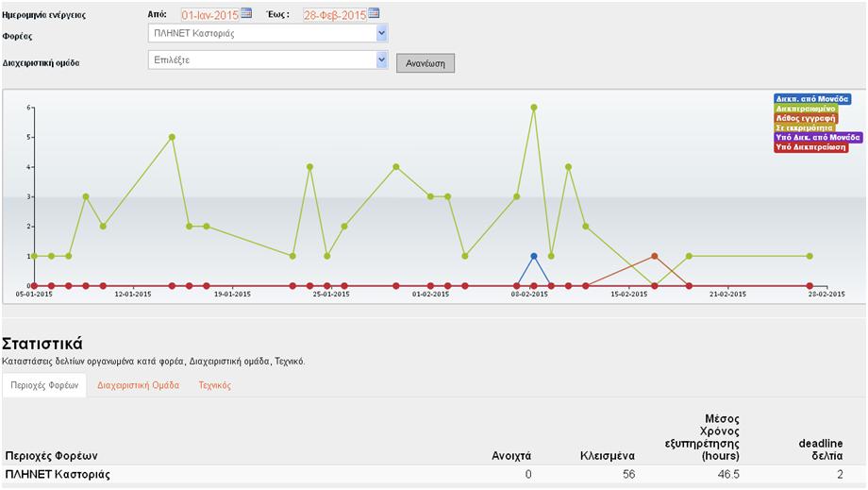Open the Διαχειριστική Ομάδα tab

tap(138, 385)
